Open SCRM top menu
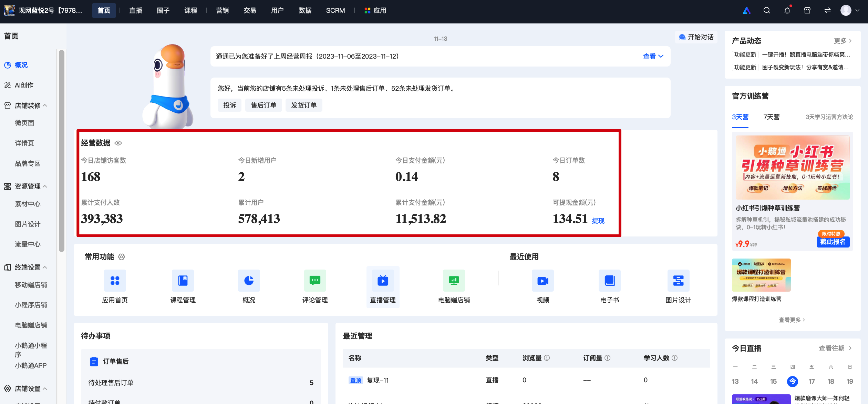The image size is (868, 404). click(x=335, y=10)
